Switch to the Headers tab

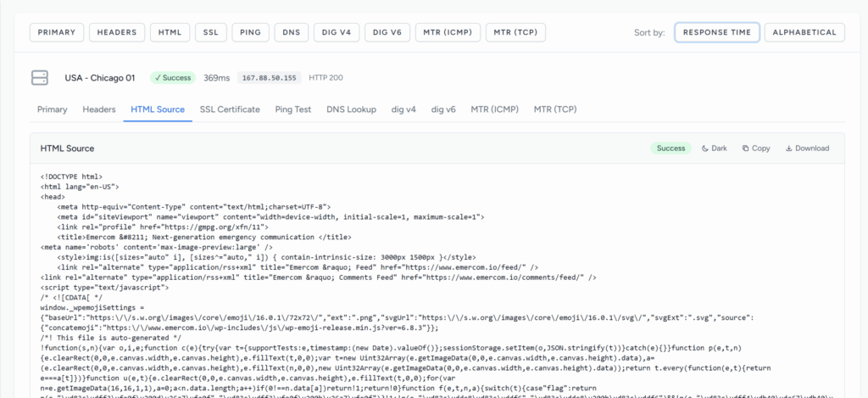99,109
